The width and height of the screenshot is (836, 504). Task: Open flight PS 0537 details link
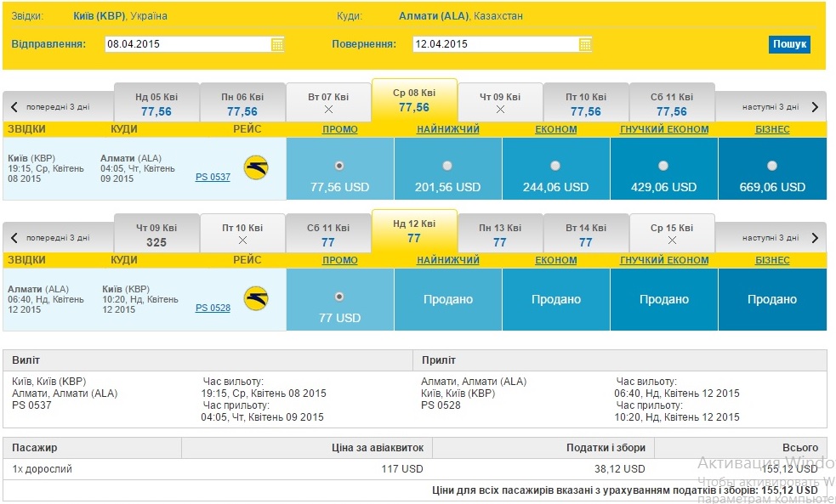(x=213, y=178)
